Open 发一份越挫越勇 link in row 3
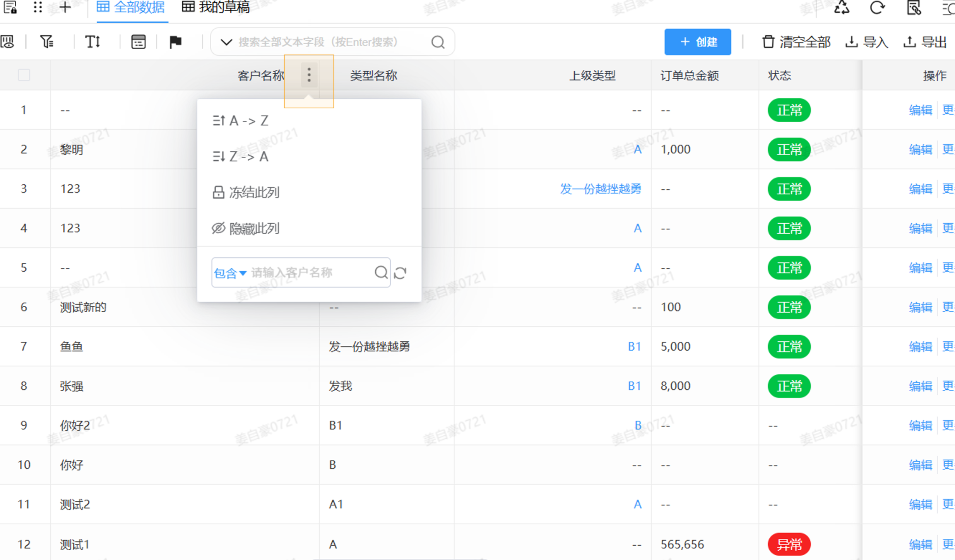 [601, 189]
